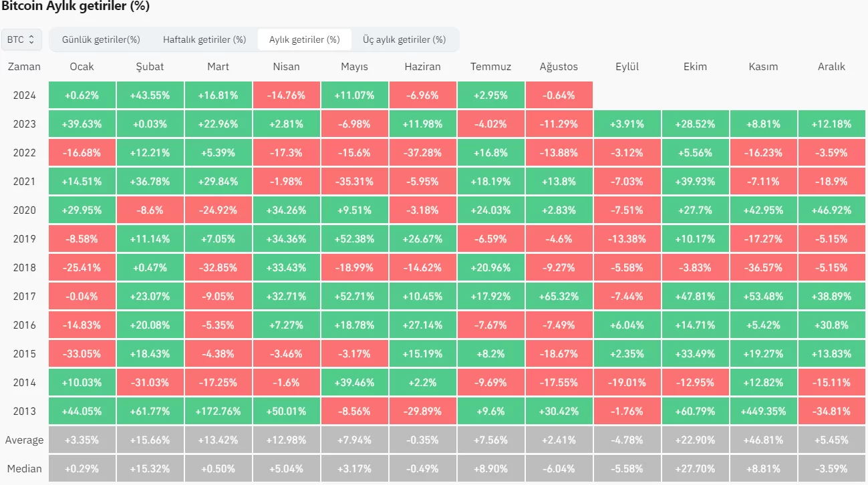Viewport: 868px width, 485px height.
Task: Click the -35.31% cell for Mayıs 2021
Action: pos(354,182)
